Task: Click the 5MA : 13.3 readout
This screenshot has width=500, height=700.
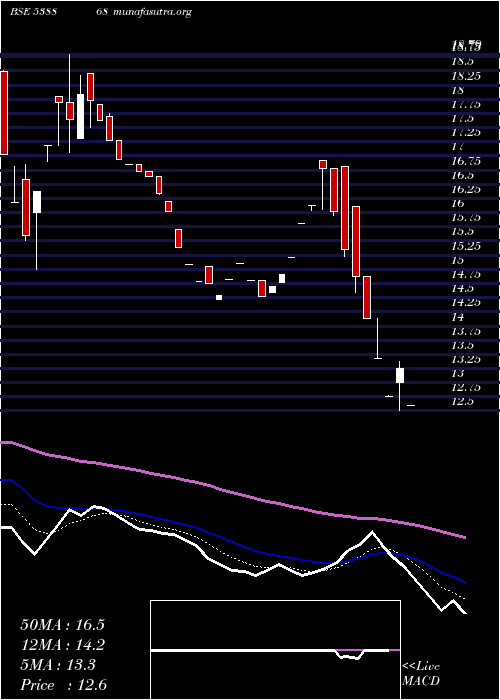Action: coord(58,665)
